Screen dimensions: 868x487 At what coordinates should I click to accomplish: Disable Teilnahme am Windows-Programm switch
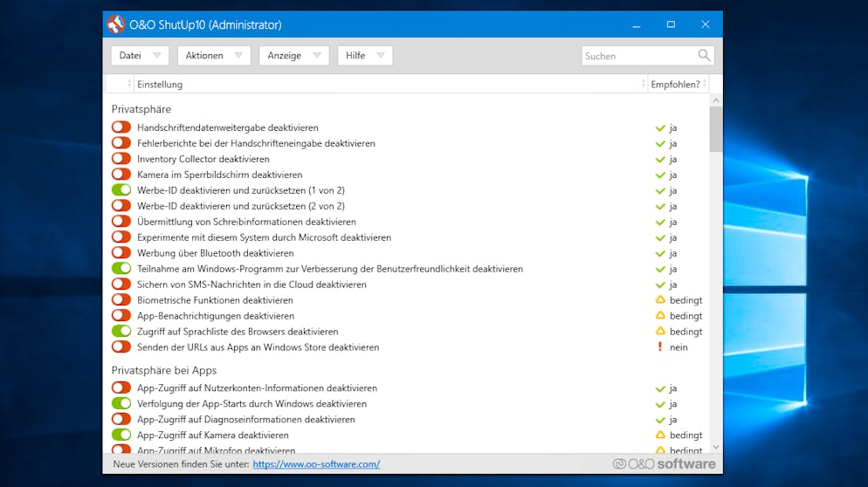121,269
